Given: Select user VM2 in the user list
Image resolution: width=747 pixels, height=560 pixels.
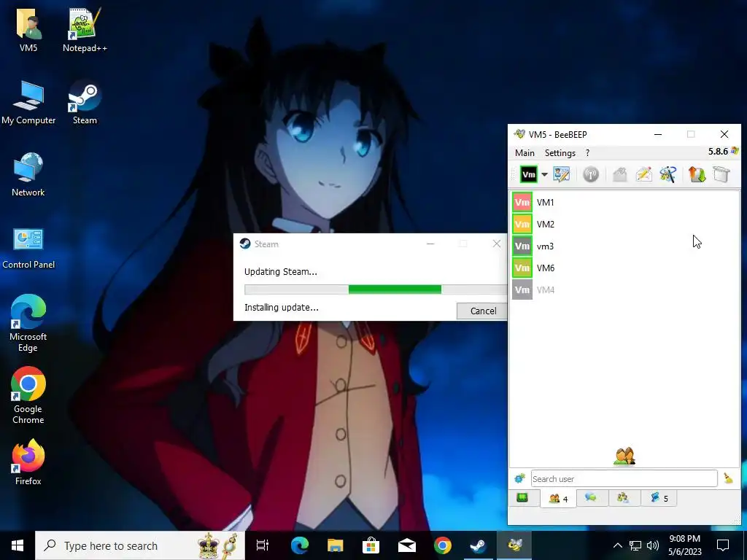Looking at the screenshot, I should tap(625, 225).
